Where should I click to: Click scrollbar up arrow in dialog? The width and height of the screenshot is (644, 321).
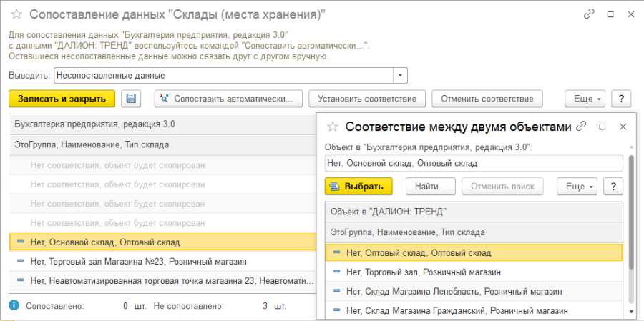(632, 147)
